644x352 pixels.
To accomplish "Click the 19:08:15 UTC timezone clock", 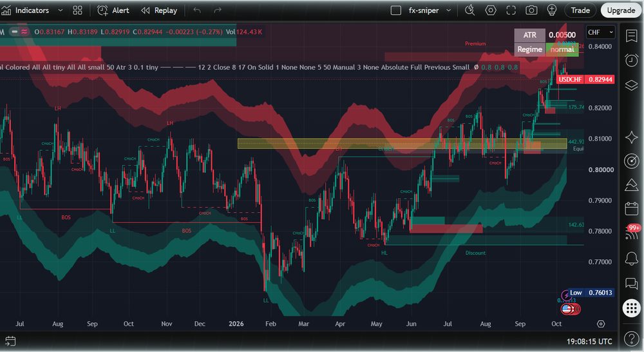I will (x=589, y=341).
